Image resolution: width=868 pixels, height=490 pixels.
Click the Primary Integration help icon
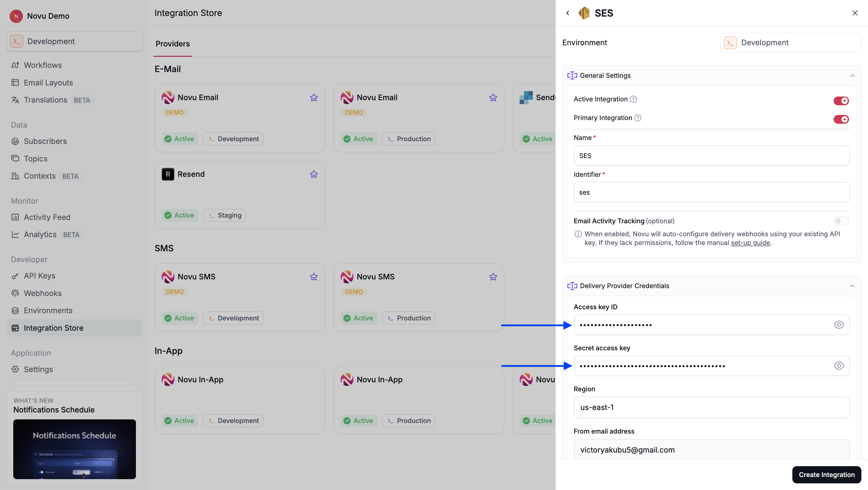point(638,118)
